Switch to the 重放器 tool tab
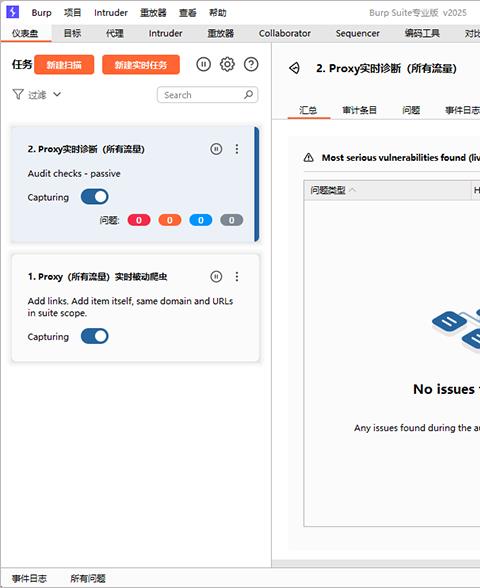 click(221, 33)
